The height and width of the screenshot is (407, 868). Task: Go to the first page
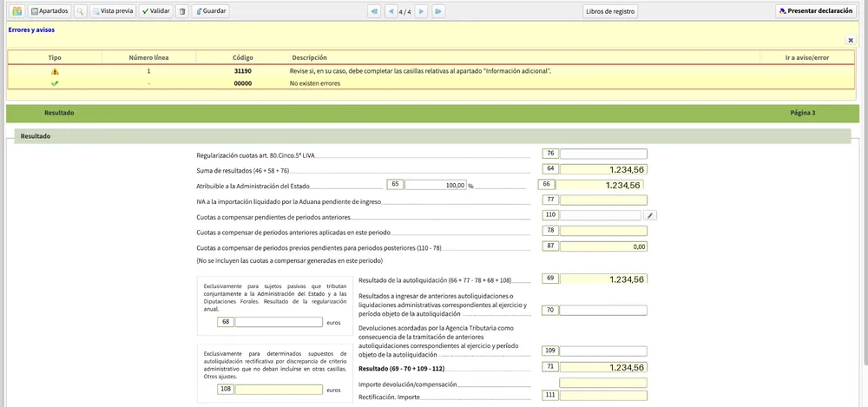click(x=375, y=11)
